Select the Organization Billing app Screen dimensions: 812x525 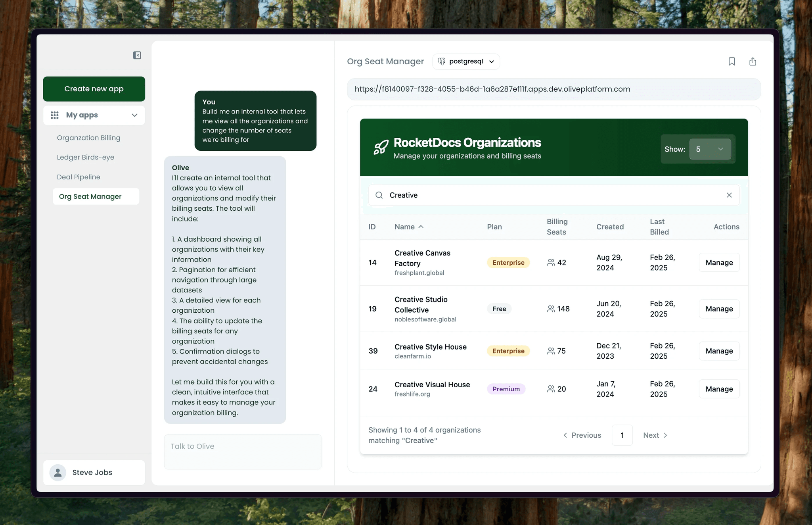coord(88,137)
